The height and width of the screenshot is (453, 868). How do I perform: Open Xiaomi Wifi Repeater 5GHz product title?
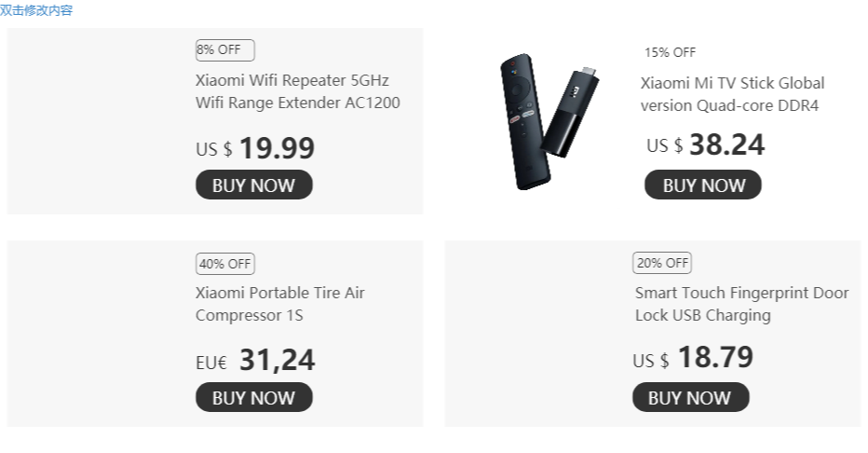coord(297,91)
